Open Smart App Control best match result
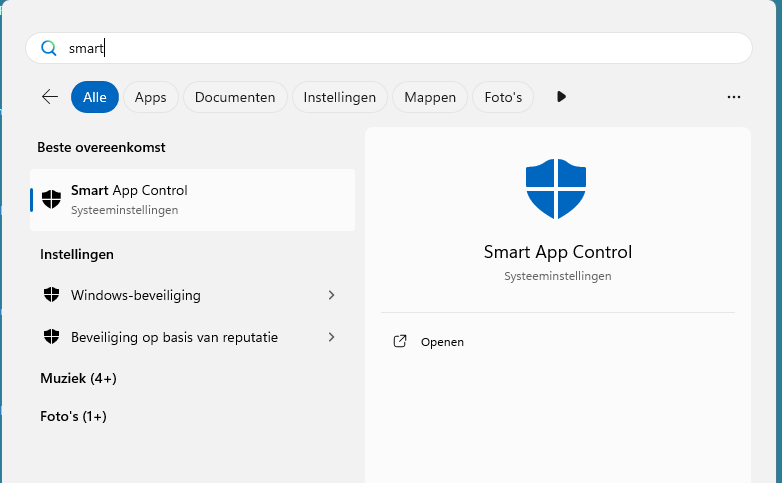 (193, 200)
